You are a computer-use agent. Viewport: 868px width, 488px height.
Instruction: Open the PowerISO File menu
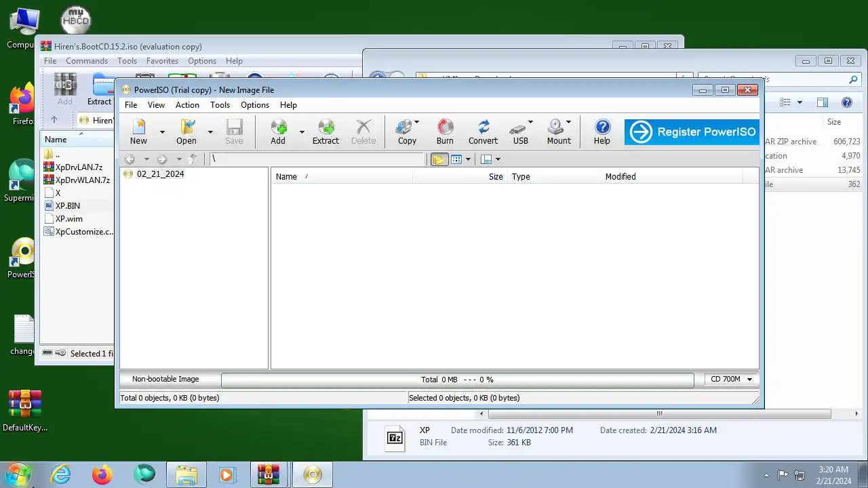[131, 105]
